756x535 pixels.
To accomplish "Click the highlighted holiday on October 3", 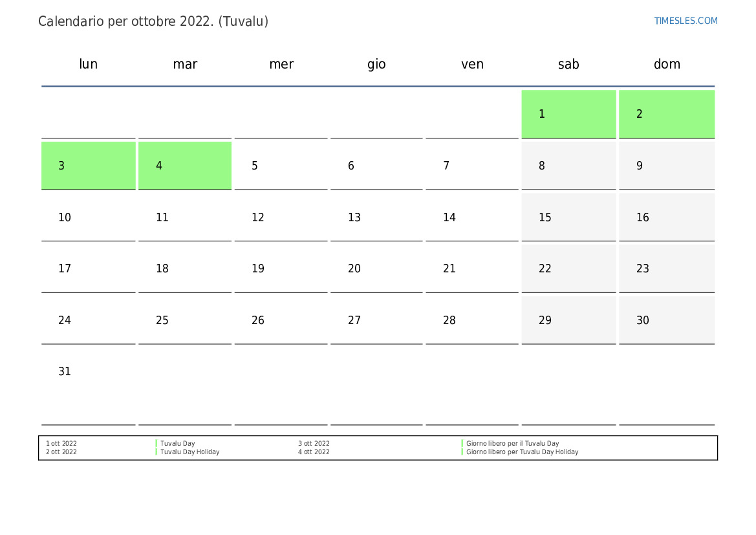I will (x=88, y=166).
